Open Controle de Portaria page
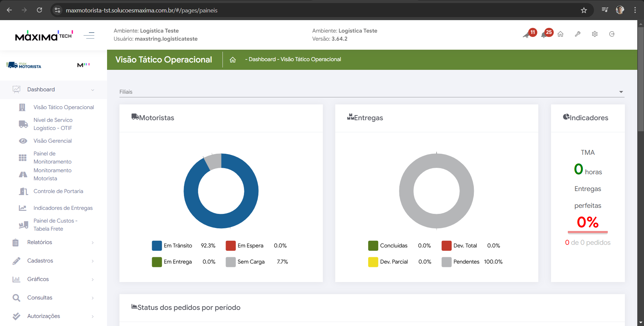This screenshot has width=644, height=326. coord(58,191)
